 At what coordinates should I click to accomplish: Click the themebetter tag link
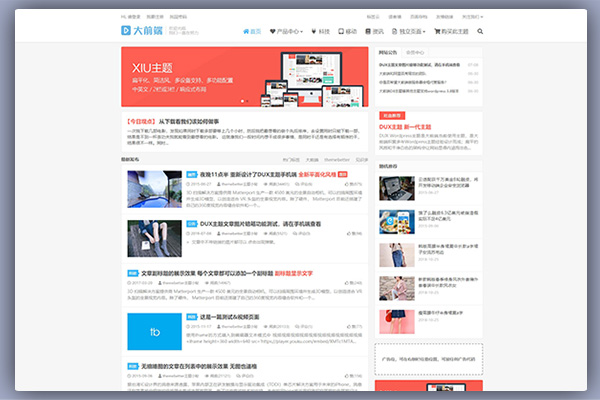tap(337, 160)
